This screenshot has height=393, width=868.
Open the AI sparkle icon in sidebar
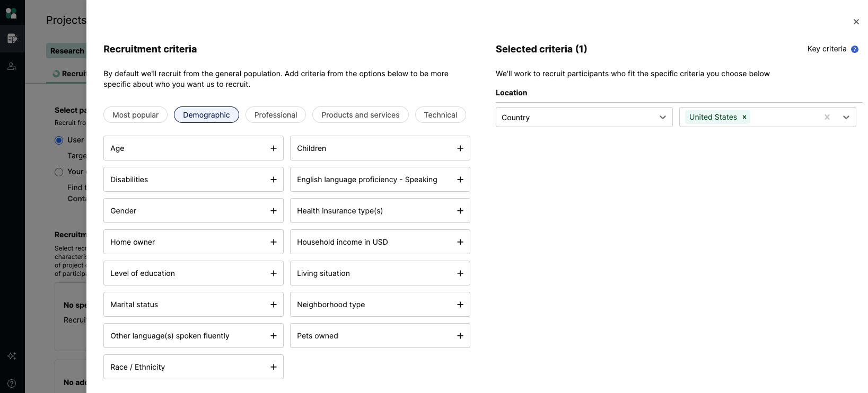coord(12,356)
